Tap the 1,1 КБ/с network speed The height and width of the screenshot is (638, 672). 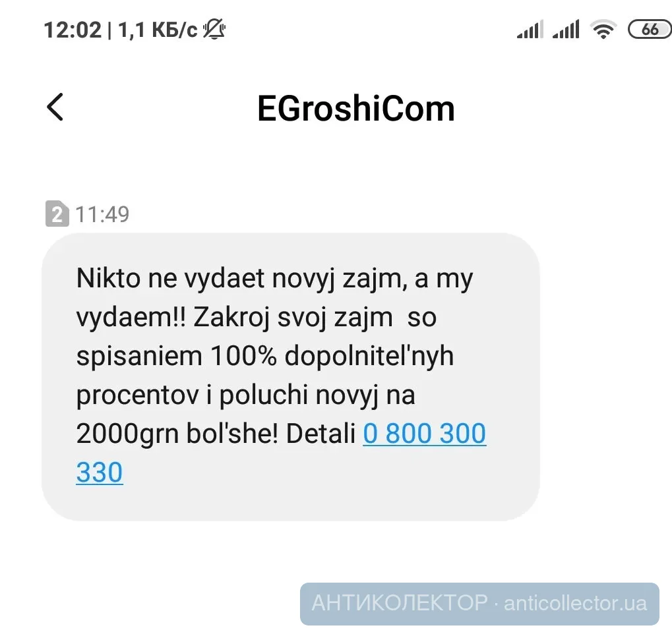coord(158,30)
